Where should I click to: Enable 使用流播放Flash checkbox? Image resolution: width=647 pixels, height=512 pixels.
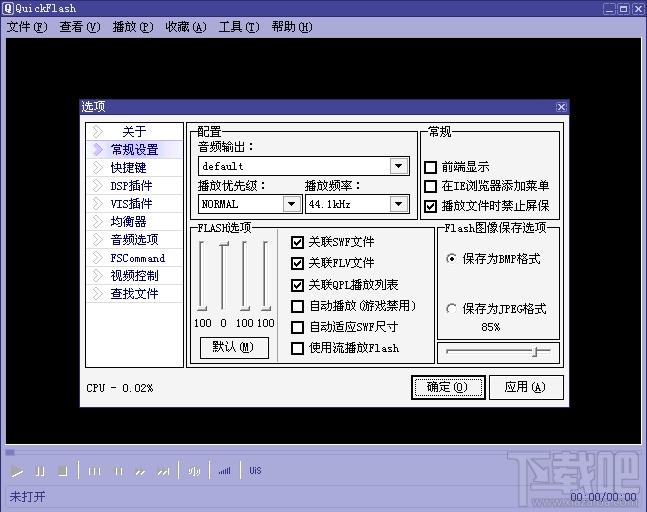click(297, 348)
